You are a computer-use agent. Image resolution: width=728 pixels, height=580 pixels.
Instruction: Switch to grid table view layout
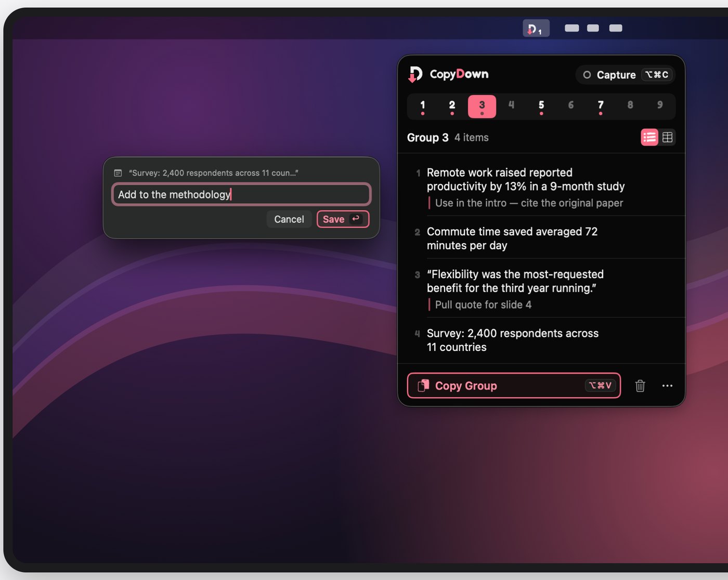(667, 137)
